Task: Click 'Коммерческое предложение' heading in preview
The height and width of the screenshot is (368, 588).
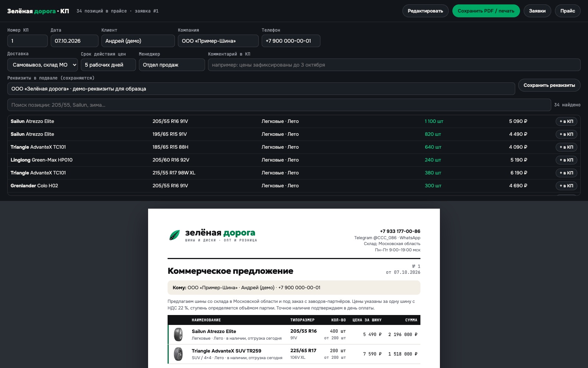Action: (x=230, y=271)
